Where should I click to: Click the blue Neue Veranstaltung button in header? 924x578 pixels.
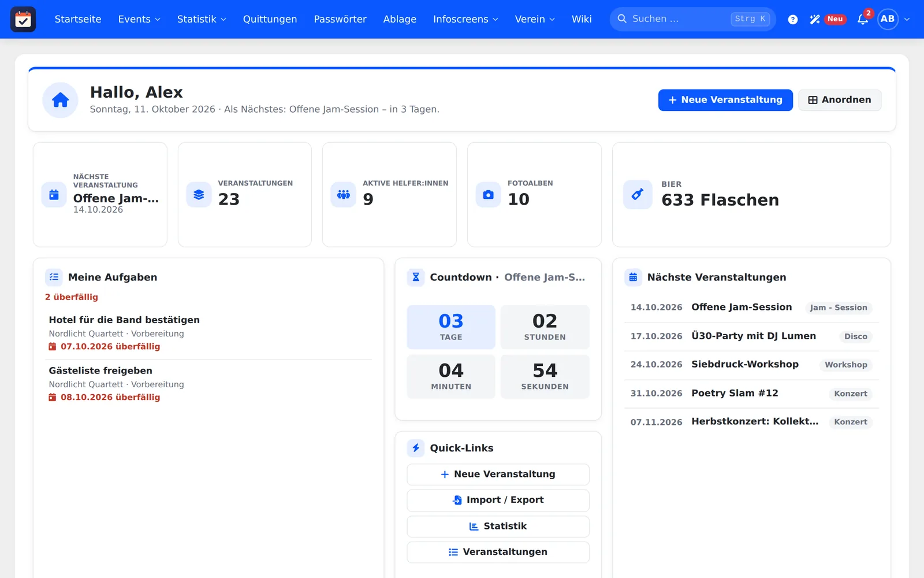[725, 100]
